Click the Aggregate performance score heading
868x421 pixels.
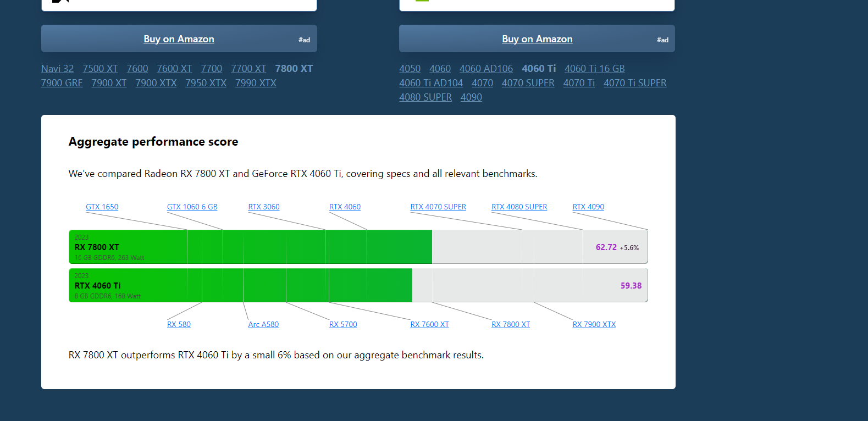(x=153, y=142)
